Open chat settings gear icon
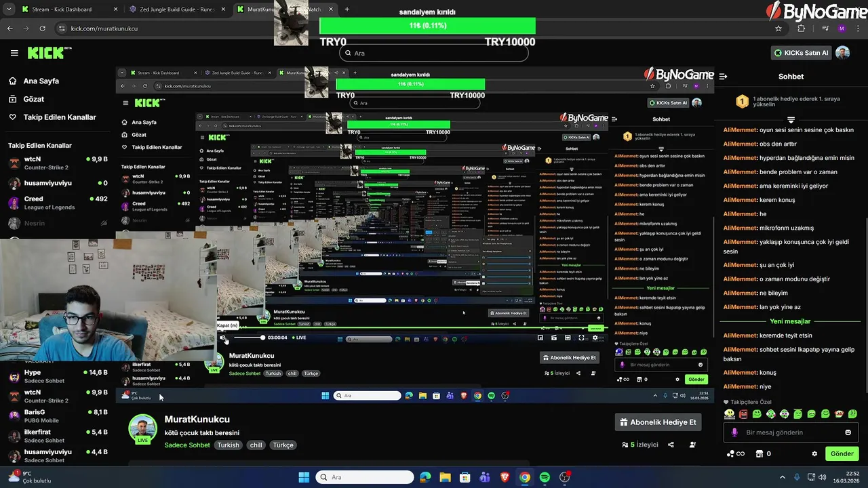 pyautogui.click(x=814, y=454)
